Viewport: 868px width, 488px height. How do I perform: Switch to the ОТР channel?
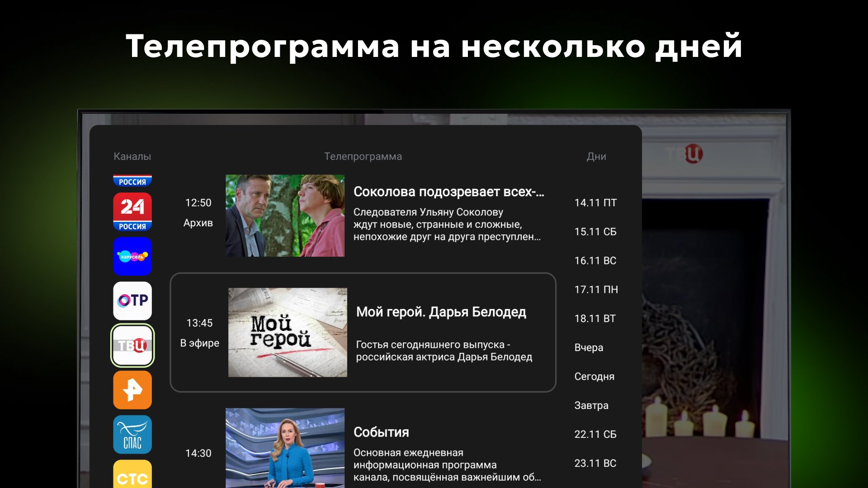coord(132,300)
